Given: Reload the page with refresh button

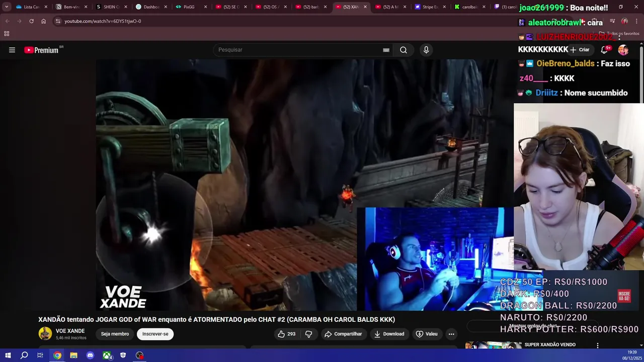Looking at the screenshot, I should click(31, 21).
